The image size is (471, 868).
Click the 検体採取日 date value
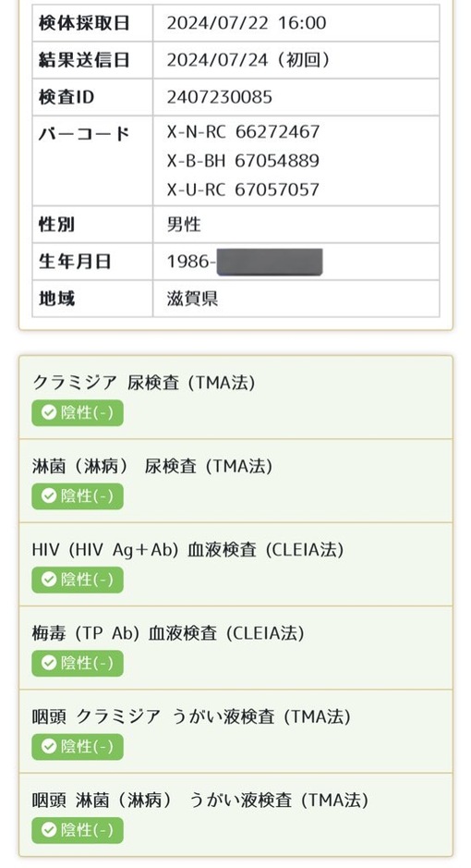247,23
